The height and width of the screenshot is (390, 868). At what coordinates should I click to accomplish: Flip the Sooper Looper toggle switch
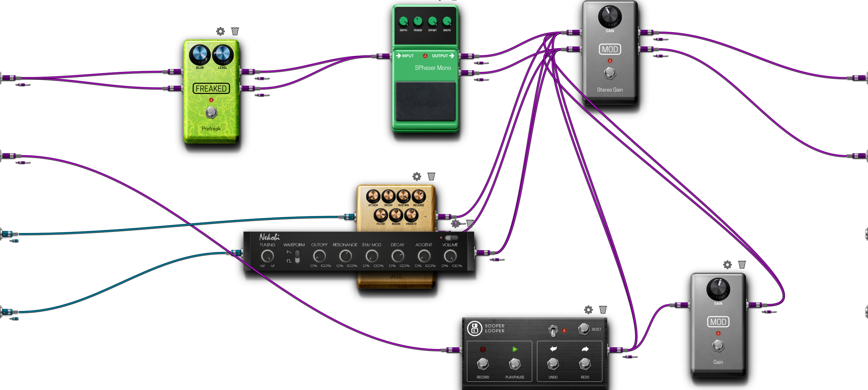click(553, 330)
